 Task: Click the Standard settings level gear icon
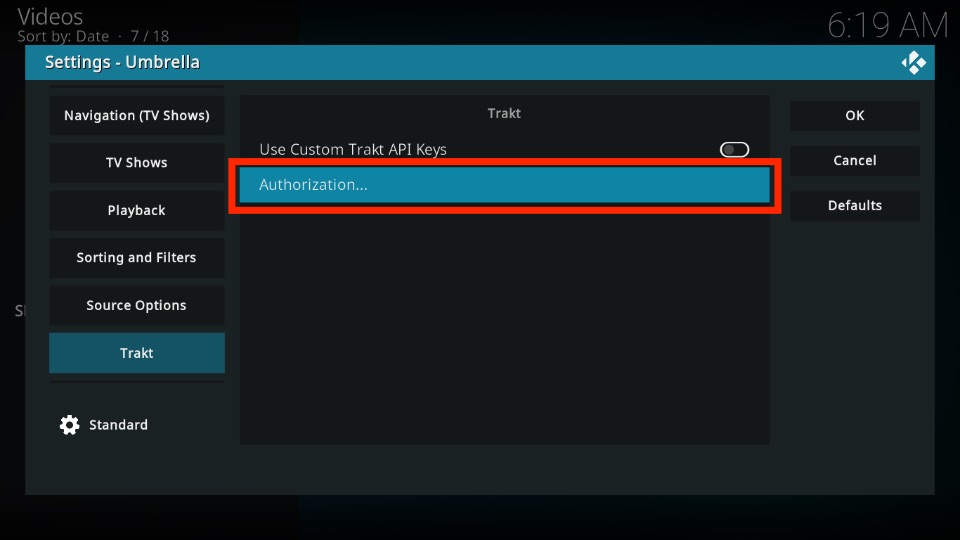click(x=70, y=425)
